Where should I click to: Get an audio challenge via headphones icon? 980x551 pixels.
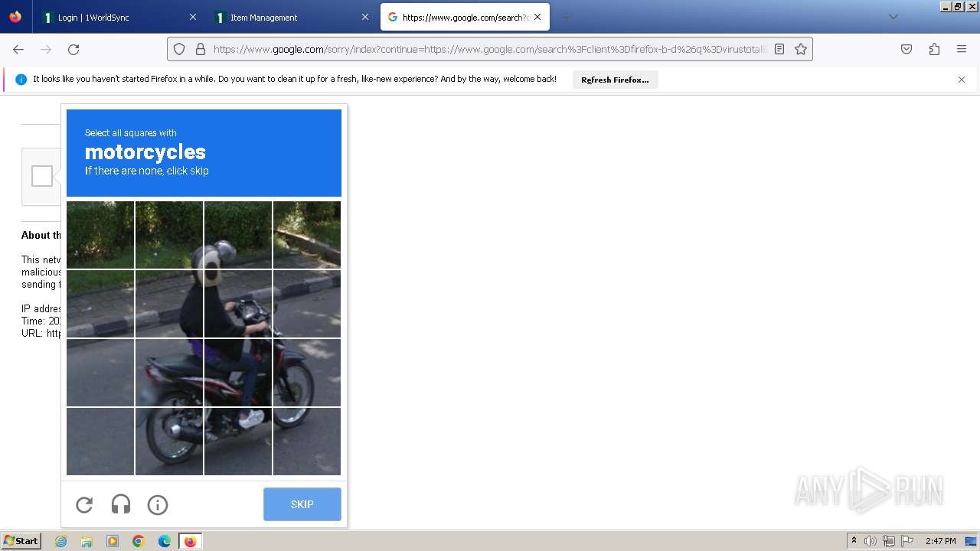point(121,504)
